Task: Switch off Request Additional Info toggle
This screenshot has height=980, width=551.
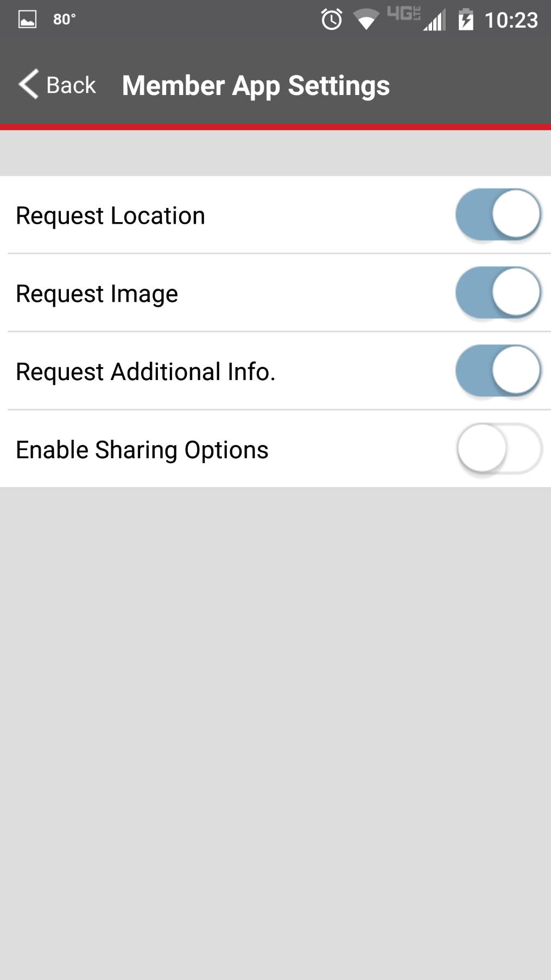Action: coord(498,371)
